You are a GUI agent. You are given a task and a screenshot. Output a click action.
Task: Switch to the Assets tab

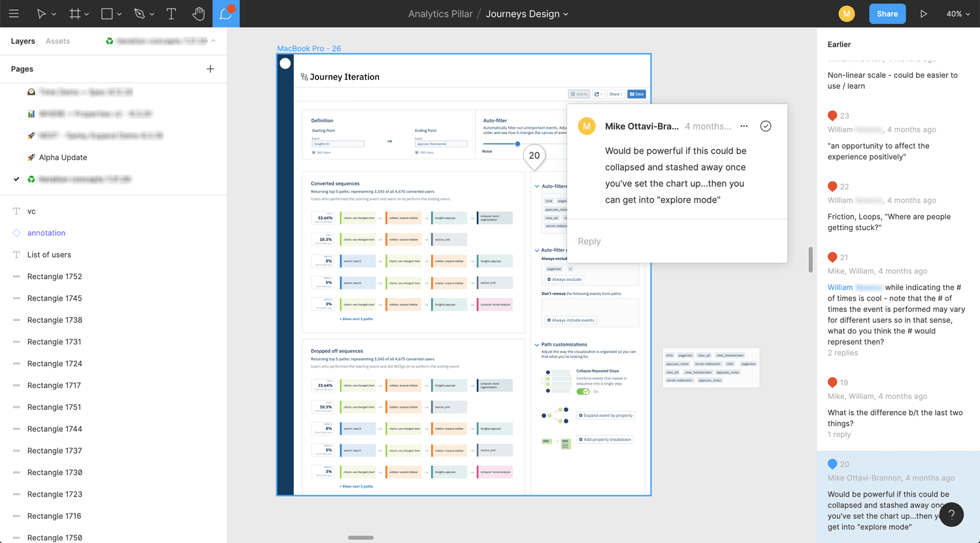(57, 41)
